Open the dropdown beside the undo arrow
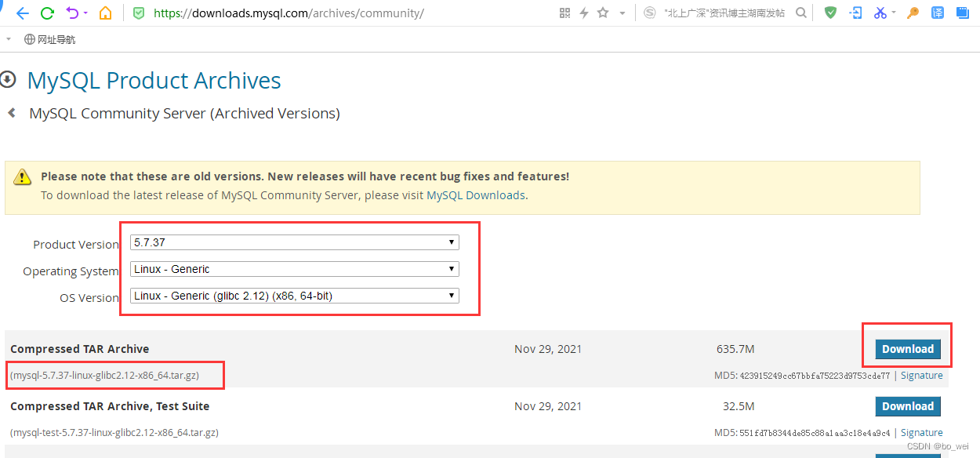Viewport: 980px width, 458px height. point(86,13)
